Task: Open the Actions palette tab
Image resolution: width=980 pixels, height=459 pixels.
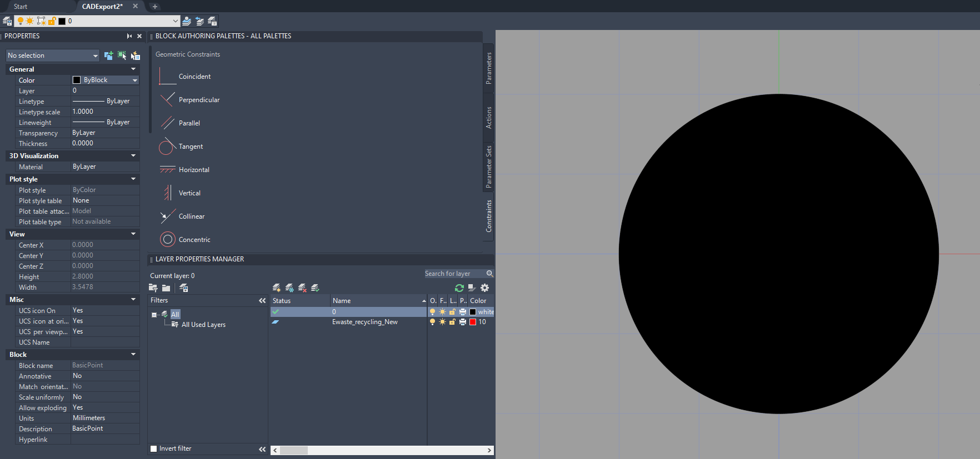Action: point(489,118)
